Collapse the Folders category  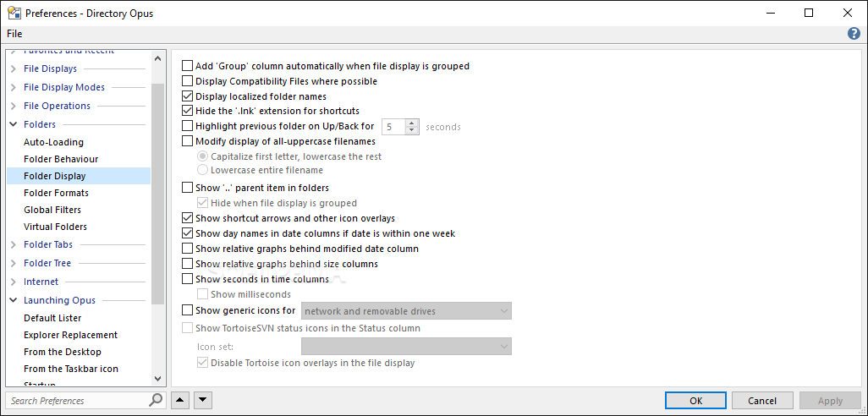tap(14, 124)
